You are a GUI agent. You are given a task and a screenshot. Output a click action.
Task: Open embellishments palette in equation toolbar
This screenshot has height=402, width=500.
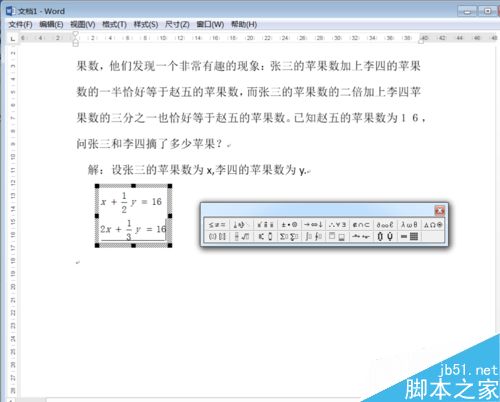click(265, 225)
